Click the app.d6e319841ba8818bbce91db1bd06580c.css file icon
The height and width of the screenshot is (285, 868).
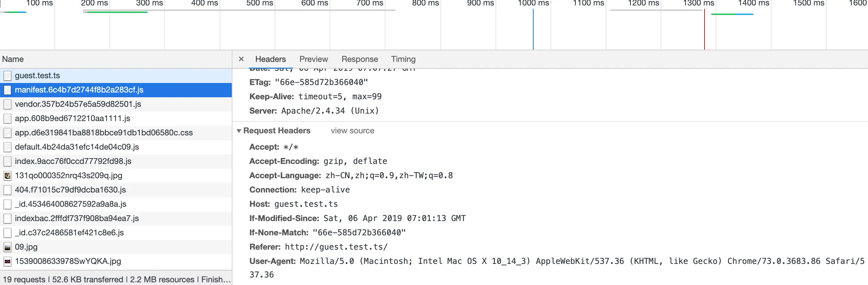click(7, 133)
